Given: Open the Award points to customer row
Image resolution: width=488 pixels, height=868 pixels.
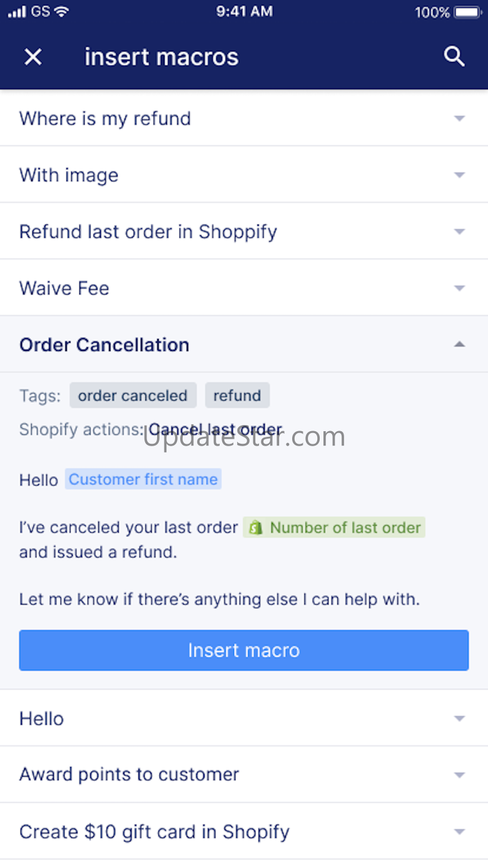Looking at the screenshot, I should click(x=244, y=775).
